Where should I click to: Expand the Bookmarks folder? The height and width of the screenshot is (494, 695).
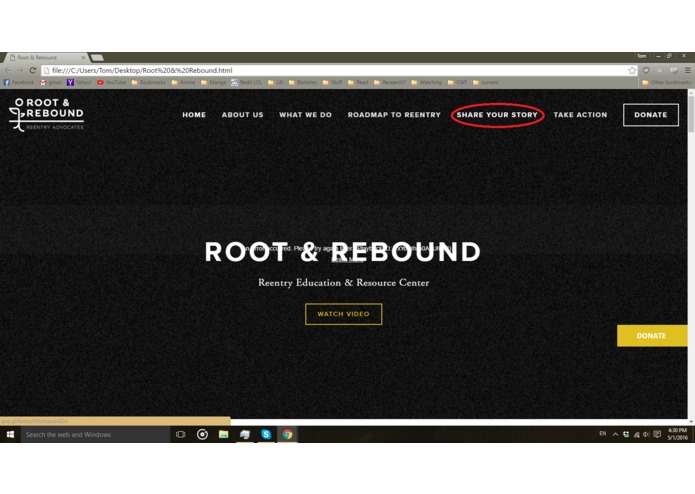pyautogui.click(x=148, y=82)
